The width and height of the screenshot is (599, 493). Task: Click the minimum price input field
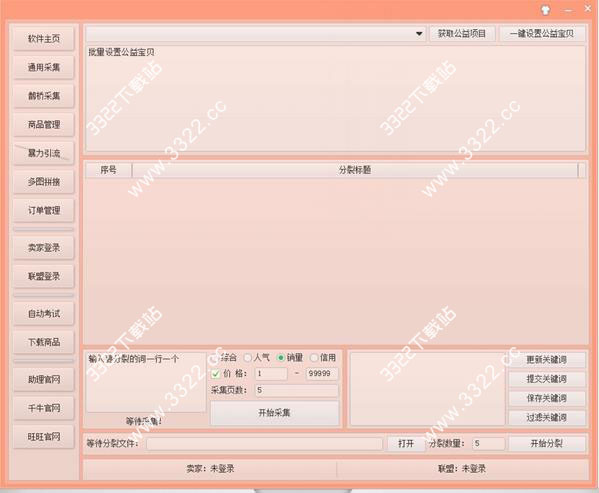[x=271, y=373]
